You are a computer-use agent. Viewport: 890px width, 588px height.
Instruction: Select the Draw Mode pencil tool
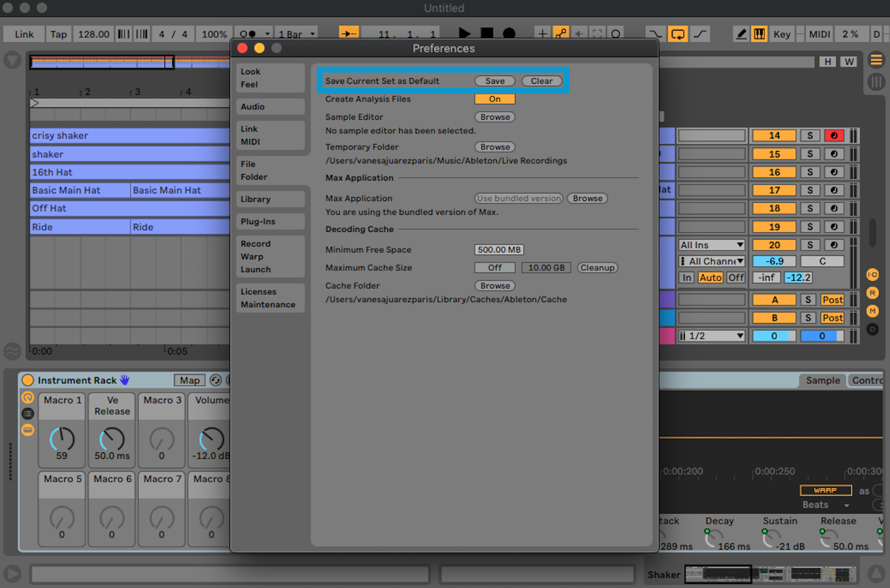pos(741,34)
